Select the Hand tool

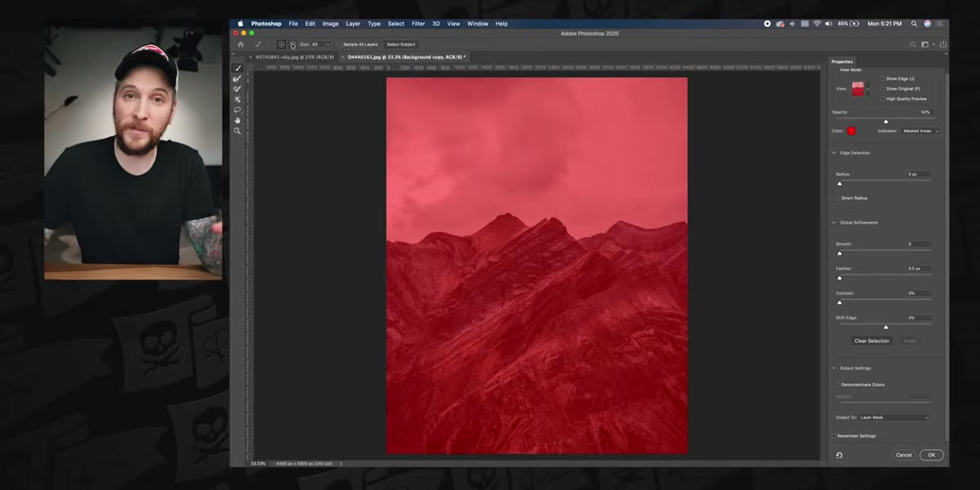click(238, 120)
